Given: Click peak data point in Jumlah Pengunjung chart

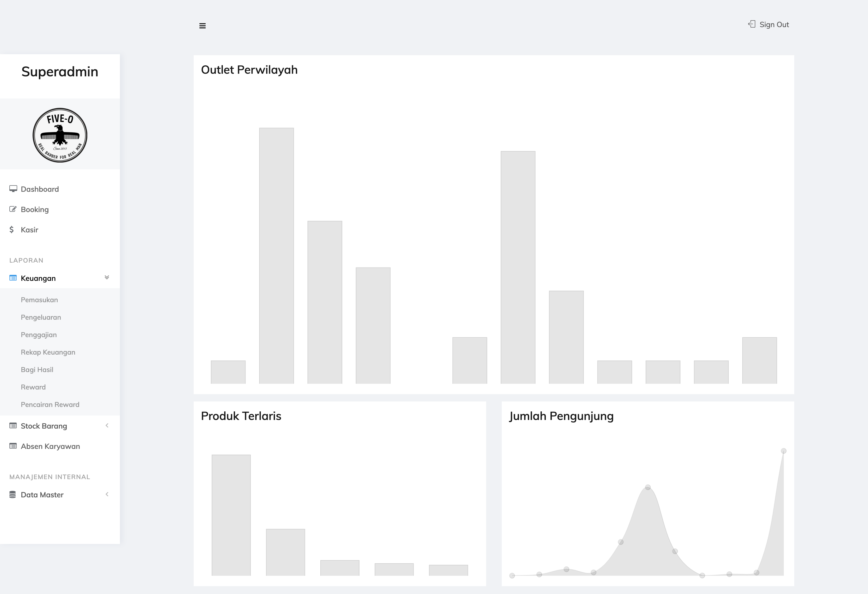Looking at the screenshot, I should pyautogui.click(x=784, y=451).
